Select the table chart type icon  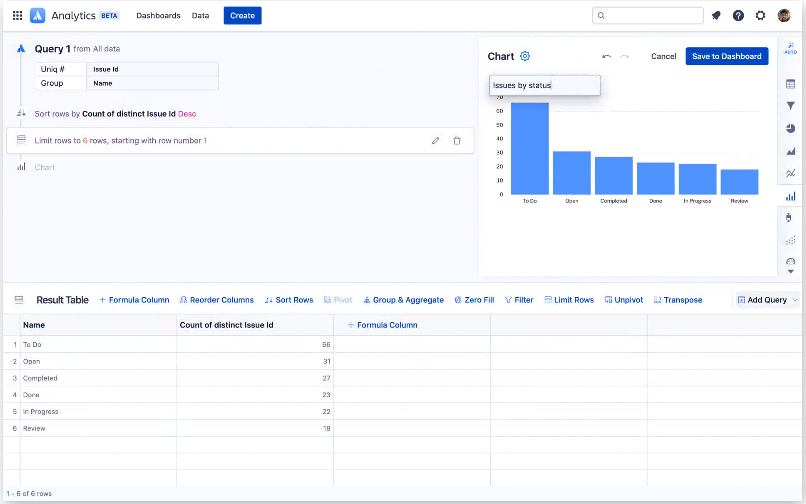(791, 83)
